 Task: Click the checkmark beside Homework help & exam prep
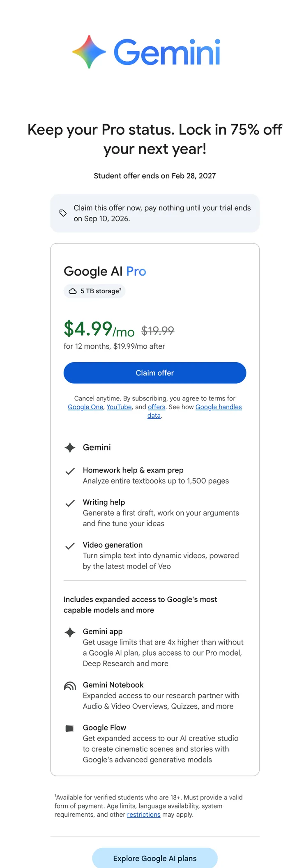point(70,471)
